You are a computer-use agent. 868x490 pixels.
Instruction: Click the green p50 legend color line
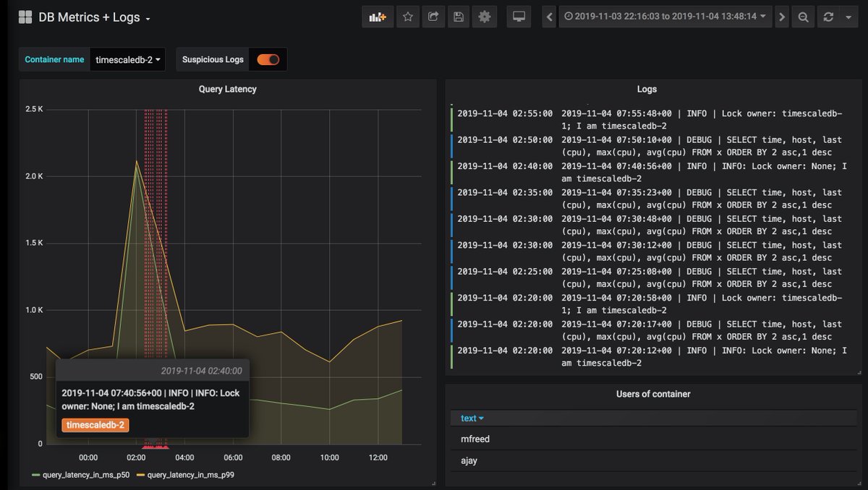coord(36,475)
